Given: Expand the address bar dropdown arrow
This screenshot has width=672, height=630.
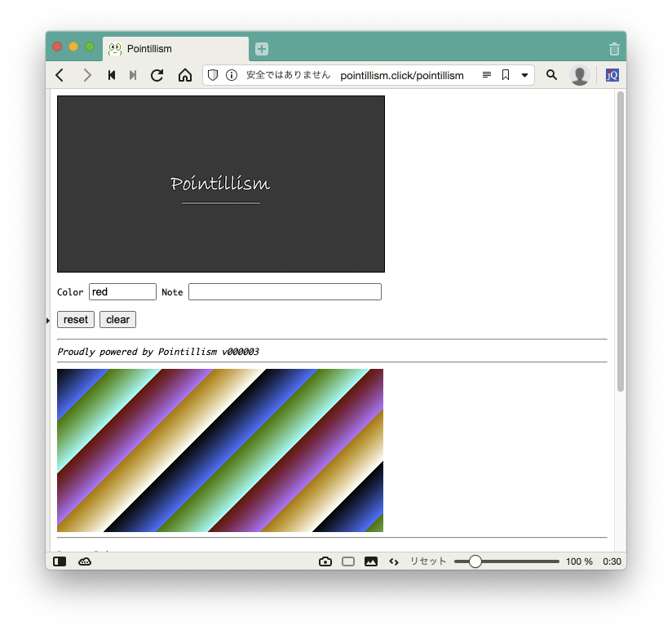Looking at the screenshot, I should click(524, 75).
